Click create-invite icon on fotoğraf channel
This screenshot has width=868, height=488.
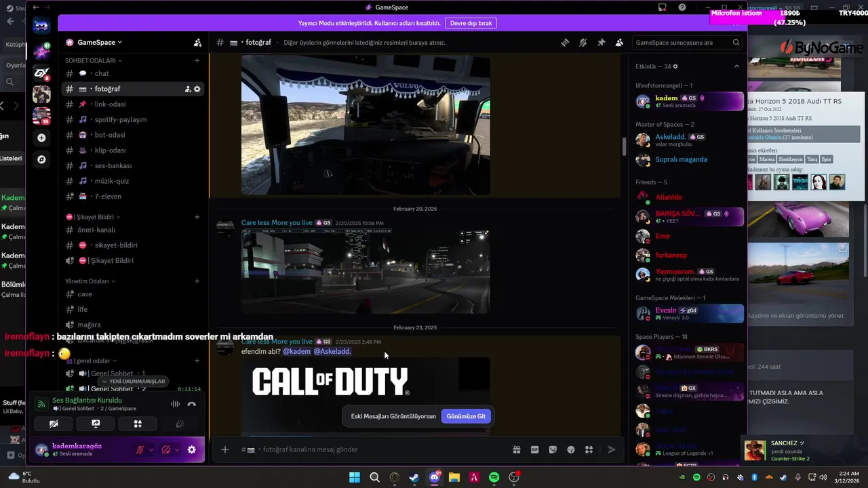[188, 89]
